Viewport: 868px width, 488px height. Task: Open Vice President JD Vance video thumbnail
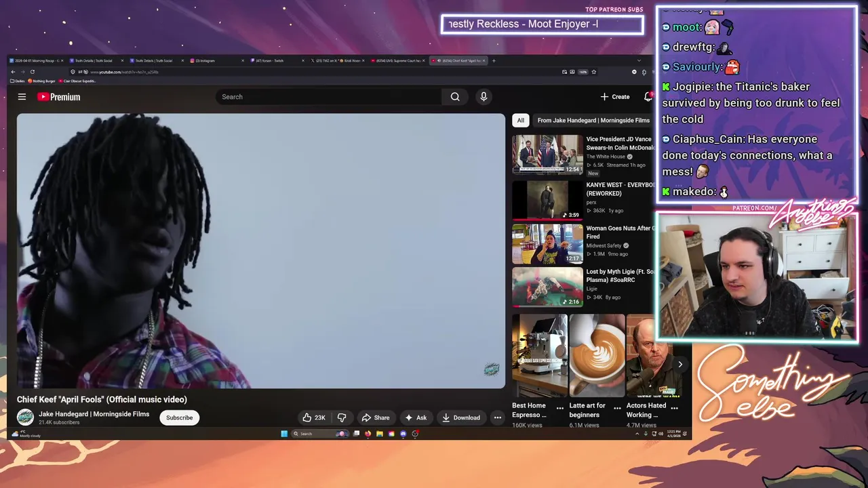pyautogui.click(x=547, y=155)
